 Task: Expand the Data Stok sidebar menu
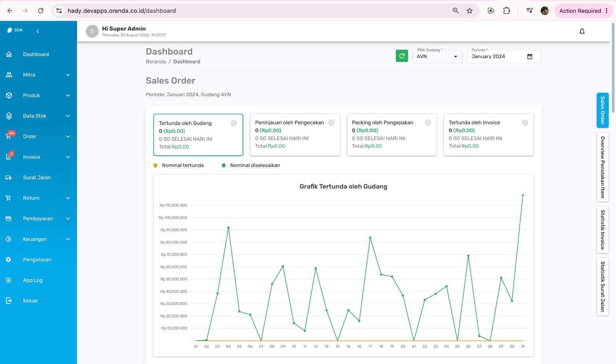(x=38, y=116)
